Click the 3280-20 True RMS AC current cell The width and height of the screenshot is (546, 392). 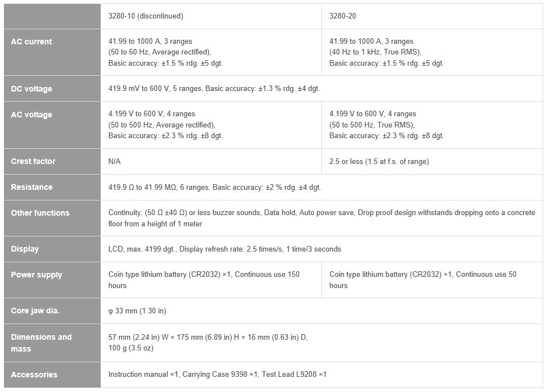coord(432,52)
